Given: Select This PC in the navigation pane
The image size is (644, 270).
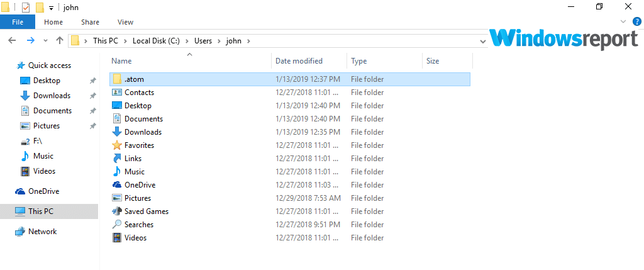Looking at the screenshot, I should (41, 211).
